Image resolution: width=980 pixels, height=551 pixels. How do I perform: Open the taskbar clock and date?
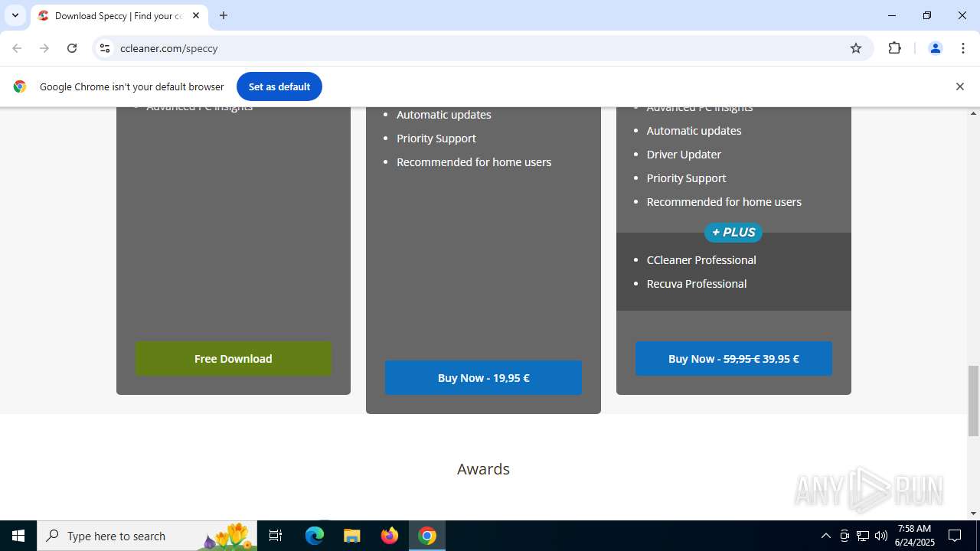pos(914,536)
